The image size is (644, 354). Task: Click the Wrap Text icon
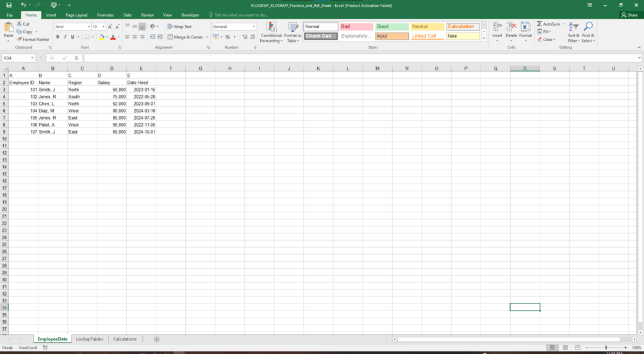pos(170,27)
